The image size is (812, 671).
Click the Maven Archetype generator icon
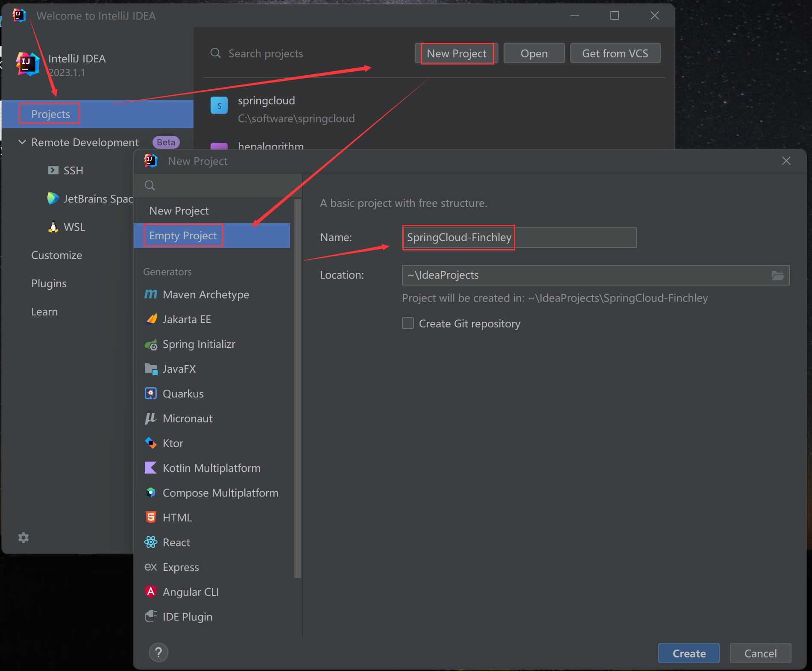pyautogui.click(x=150, y=294)
